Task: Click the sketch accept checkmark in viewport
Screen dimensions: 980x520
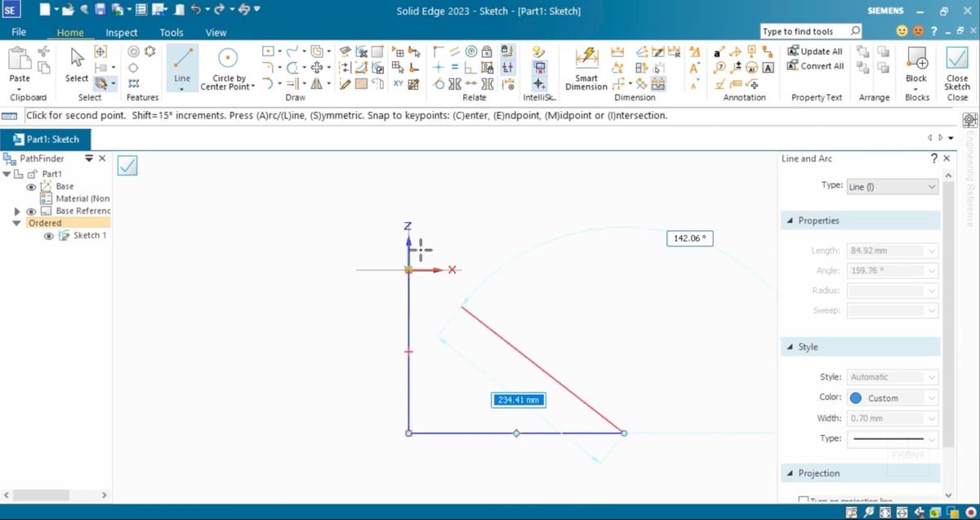Action: [x=127, y=166]
